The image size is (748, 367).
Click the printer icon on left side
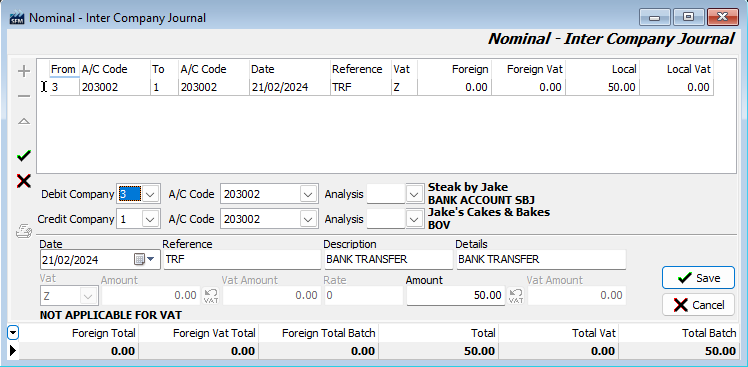tap(24, 231)
